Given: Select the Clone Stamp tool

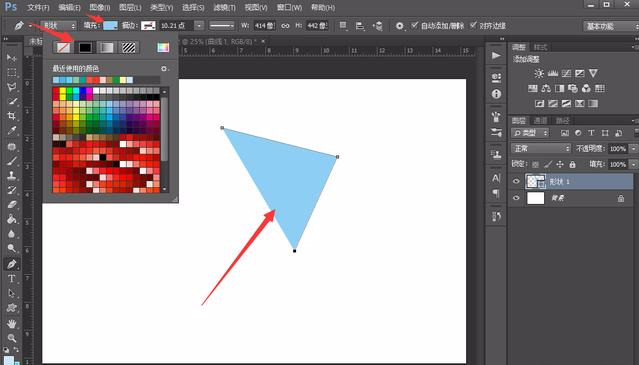Looking at the screenshot, I should tap(11, 176).
